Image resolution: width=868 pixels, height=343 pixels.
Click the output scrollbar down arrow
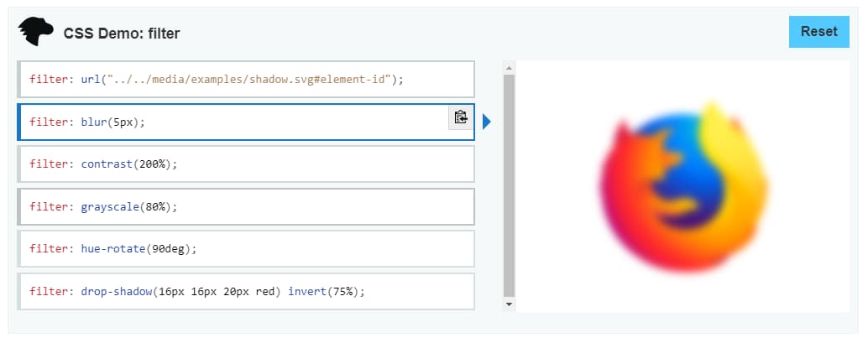point(509,304)
